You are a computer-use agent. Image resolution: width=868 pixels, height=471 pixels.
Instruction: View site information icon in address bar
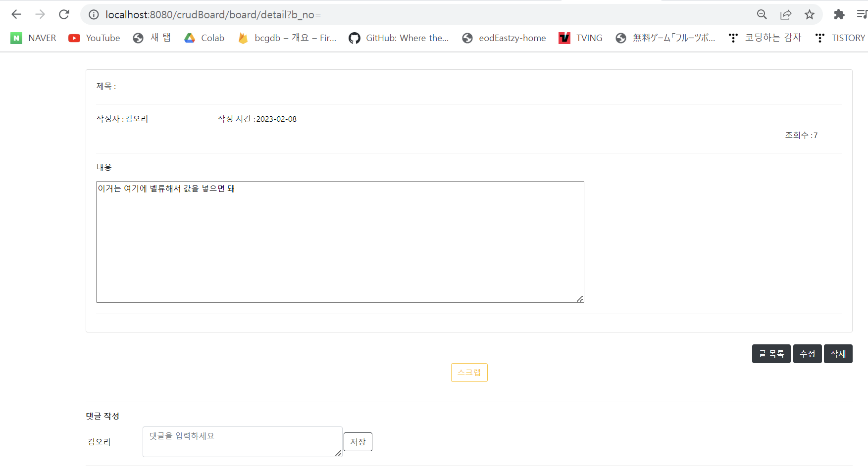[94, 15]
